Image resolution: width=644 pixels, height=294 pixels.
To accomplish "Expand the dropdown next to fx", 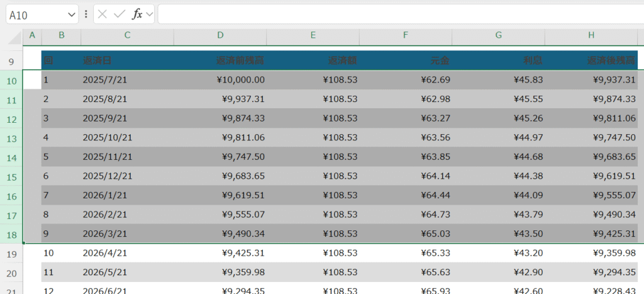I will pos(149,15).
